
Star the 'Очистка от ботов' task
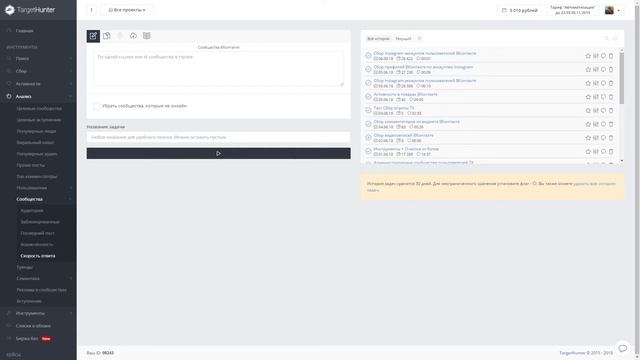[588, 151]
